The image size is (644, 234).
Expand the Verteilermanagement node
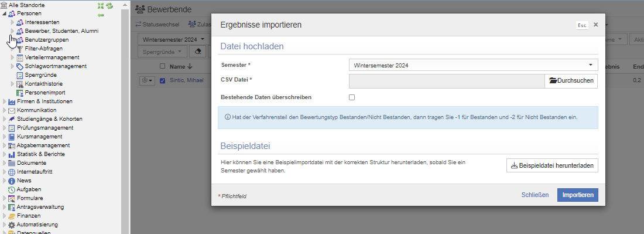tap(12, 57)
